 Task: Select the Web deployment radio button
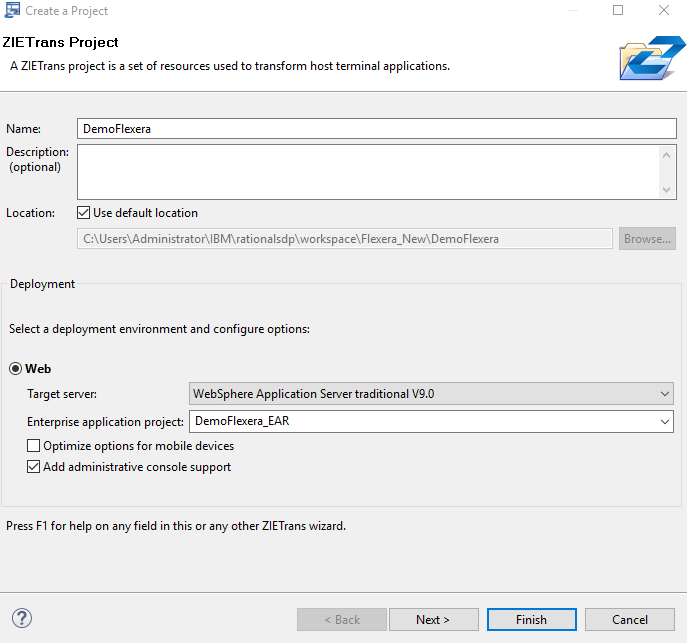[x=15, y=369]
